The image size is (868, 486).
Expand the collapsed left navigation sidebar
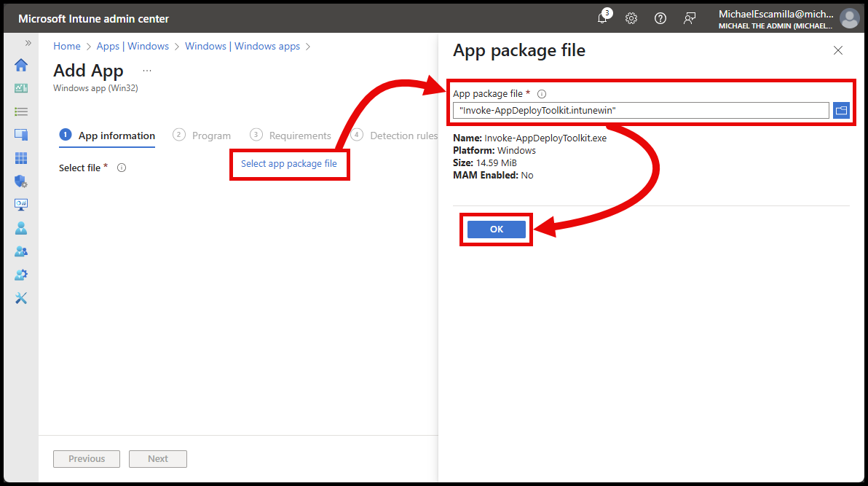coord(28,43)
